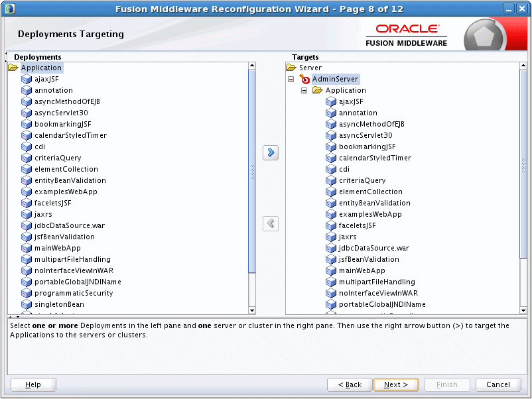
Task: Click the Targets pane scroll-down arrow
Action: click(523, 310)
